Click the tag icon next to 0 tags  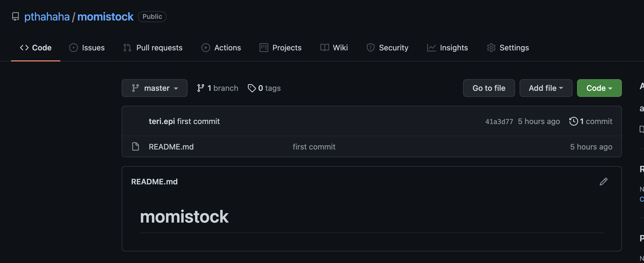point(252,88)
